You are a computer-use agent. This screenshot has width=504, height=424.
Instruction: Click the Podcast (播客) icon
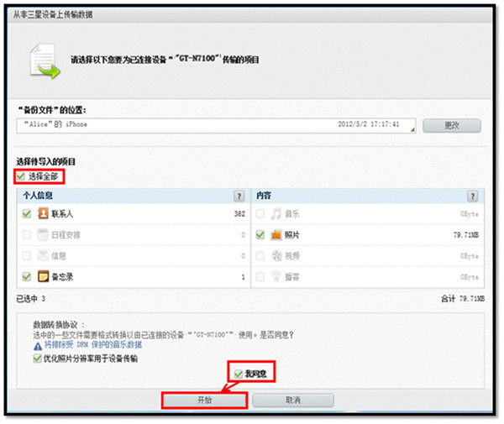276,276
